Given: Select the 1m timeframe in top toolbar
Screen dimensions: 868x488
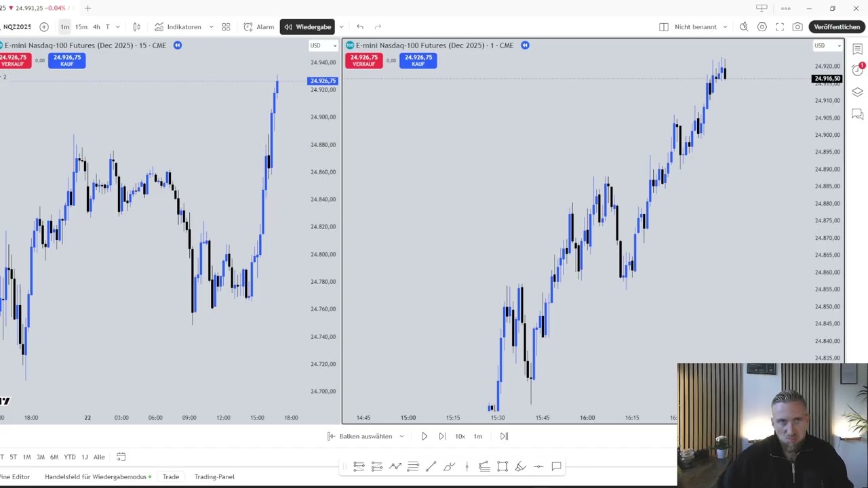Looking at the screenshot, I should [x=65, y=27].
